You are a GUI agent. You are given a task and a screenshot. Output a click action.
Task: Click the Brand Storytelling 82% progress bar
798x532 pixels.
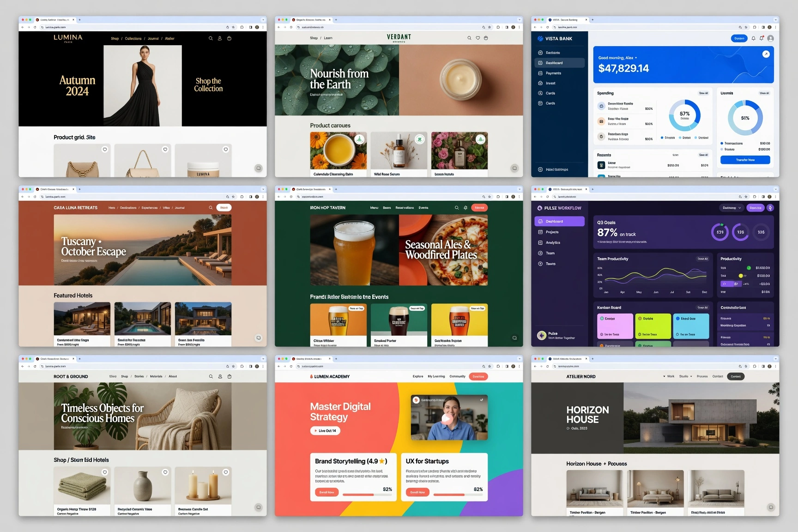click(367, 495)
